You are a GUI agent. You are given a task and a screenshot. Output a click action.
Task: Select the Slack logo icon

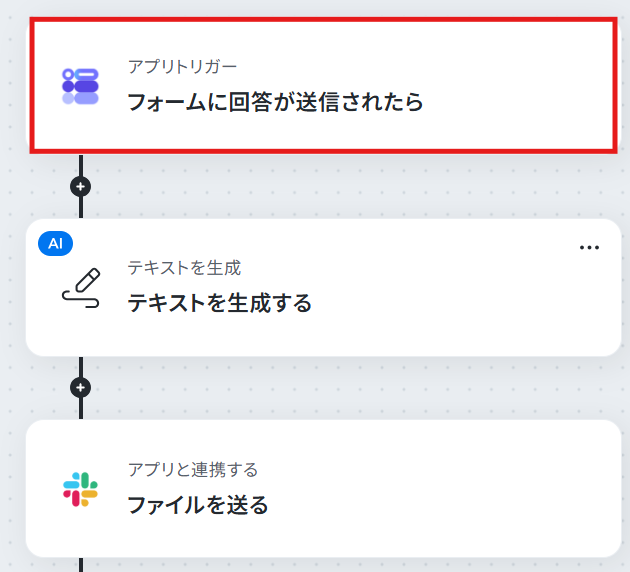[80, 489]
